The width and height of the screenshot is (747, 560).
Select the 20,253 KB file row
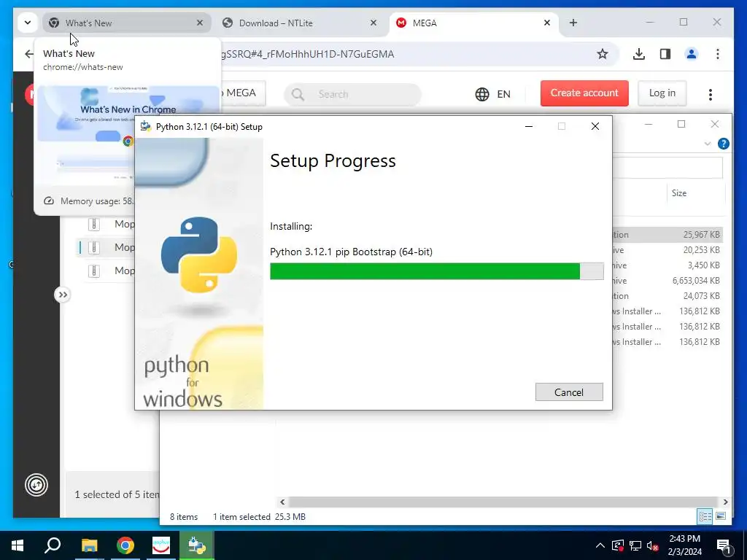(667, 250)
